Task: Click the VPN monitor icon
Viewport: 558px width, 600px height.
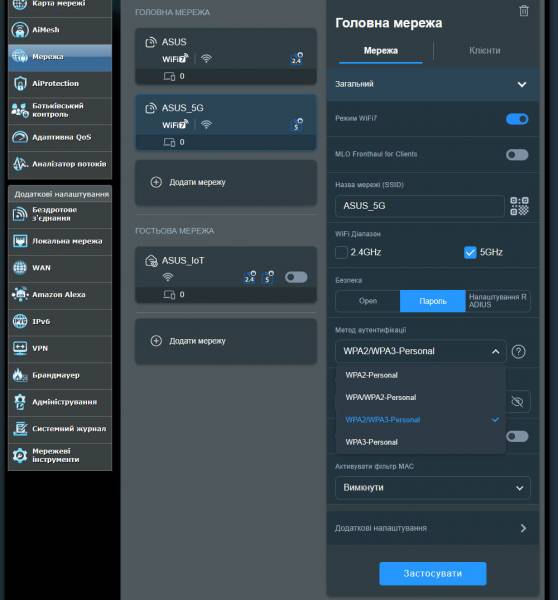Action: tap(20, 348)
